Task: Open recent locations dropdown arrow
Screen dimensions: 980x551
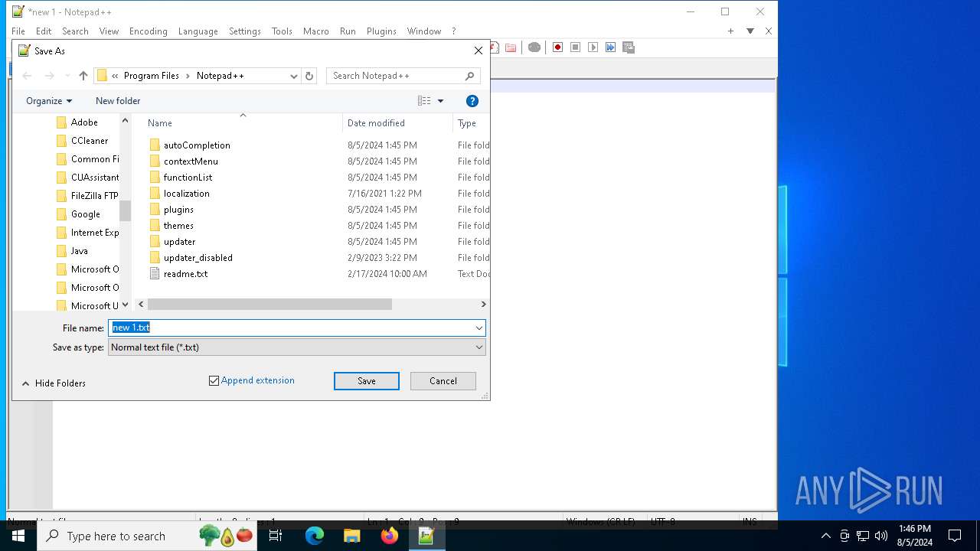Action: tap(67, 76)
